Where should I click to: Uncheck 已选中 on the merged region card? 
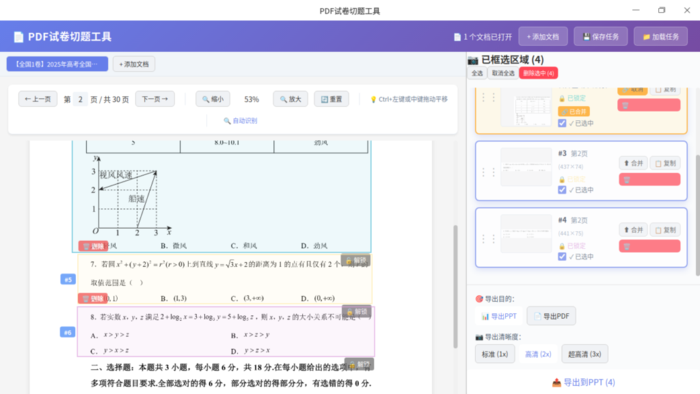[562, 123]
